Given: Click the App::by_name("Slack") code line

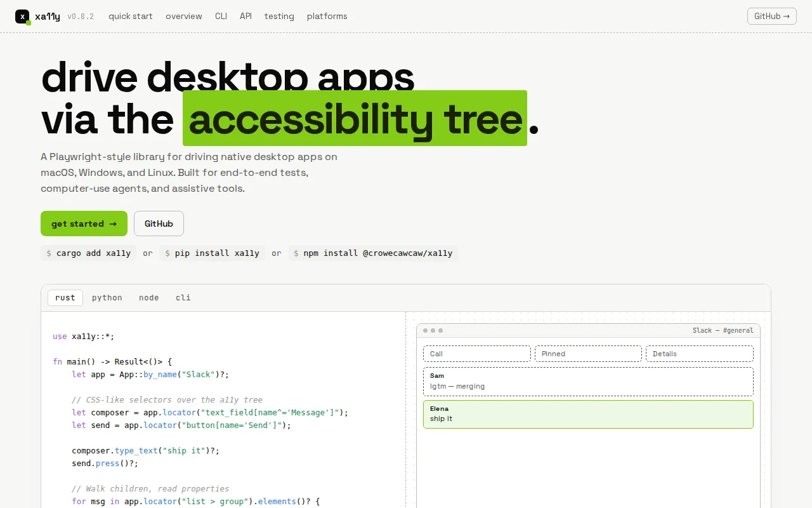Looking at the screenshot, I should point(150,375).
